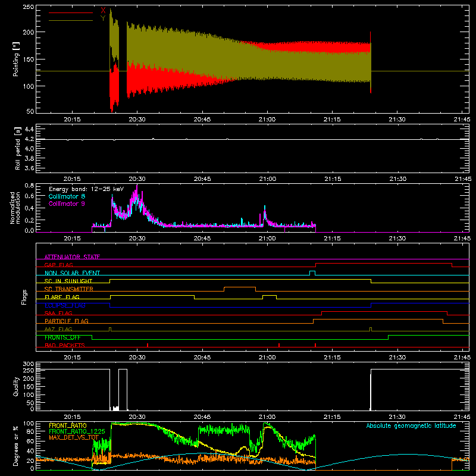Viewport: 476px width, 476px height.
Task: Click the 20:30 time label under Roll period plot
Action: [x=137, y=179]
